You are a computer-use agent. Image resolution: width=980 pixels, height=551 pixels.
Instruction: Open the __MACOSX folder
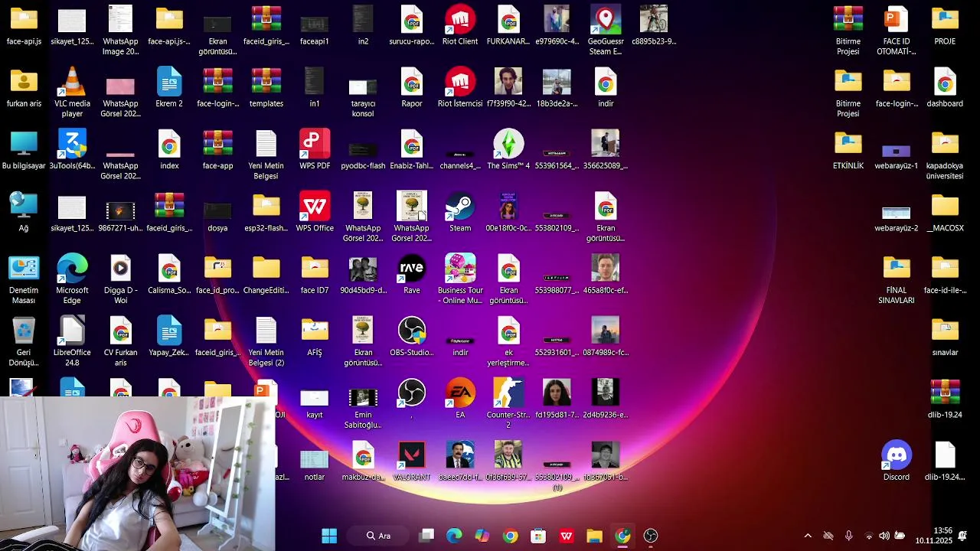[945, 212]
